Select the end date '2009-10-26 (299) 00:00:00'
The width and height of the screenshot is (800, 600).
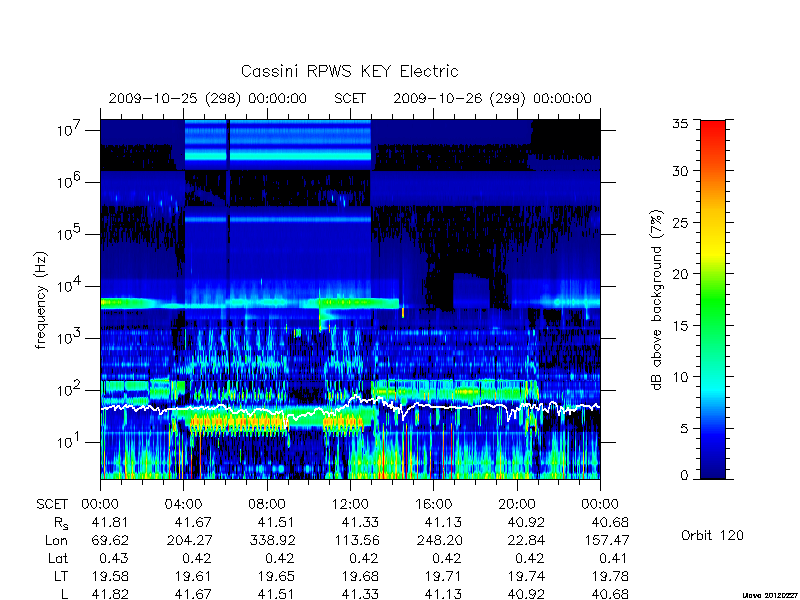pos(492,98)
